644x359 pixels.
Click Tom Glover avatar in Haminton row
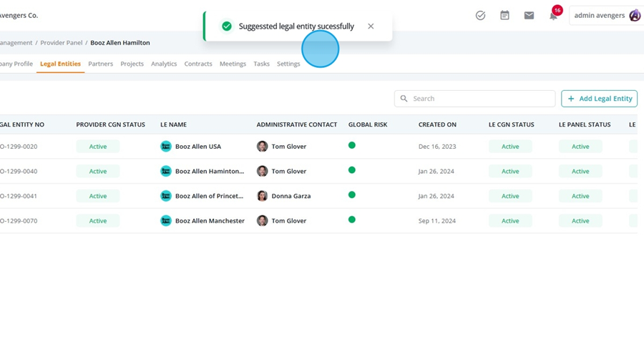pyautogui.click(x=262, y=171)
